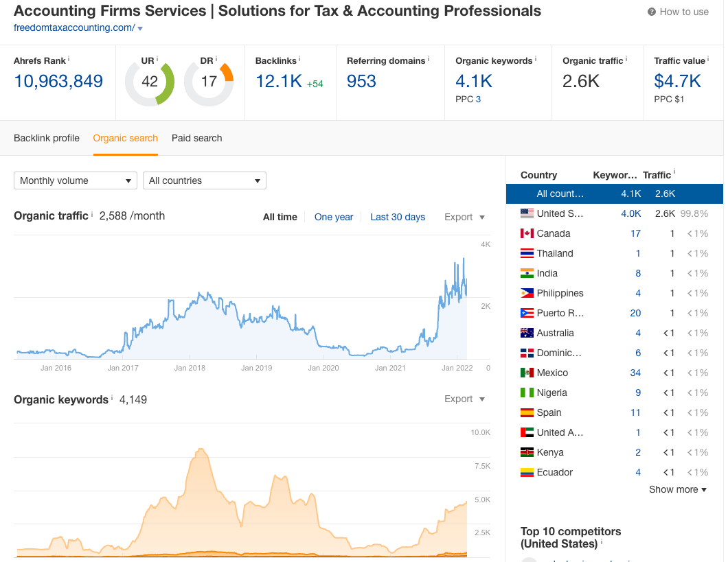728x562 pixels.
Task: Open the Organic traffic Export dropdown
Action: click(464, 217)
